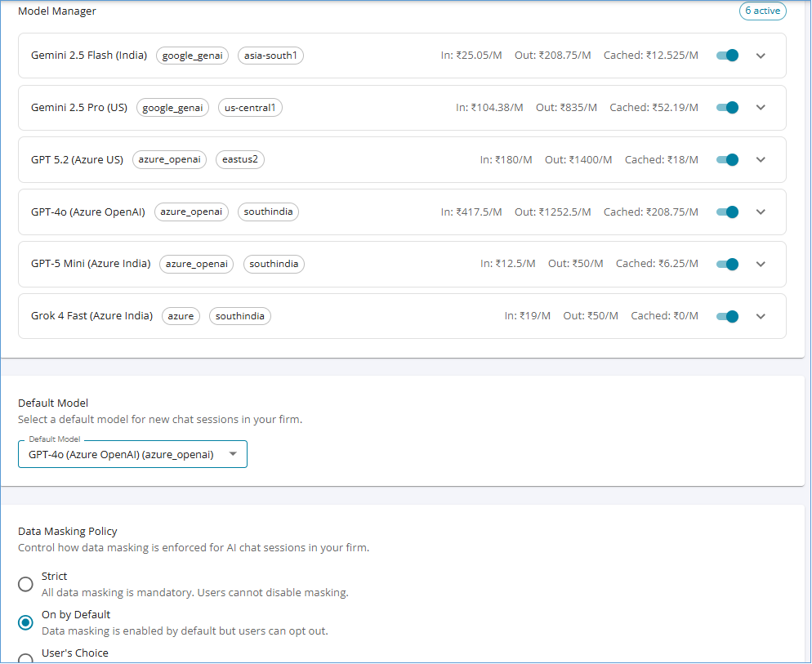812x664 pixels.
Task: Click southindia tag on GPT-5 Mini row
Action: (x=274, y=264)
